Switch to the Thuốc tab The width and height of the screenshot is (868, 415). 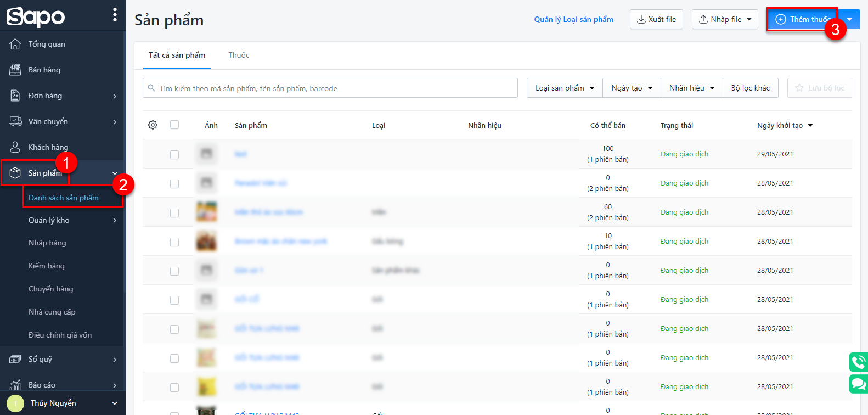pos(239,55)
